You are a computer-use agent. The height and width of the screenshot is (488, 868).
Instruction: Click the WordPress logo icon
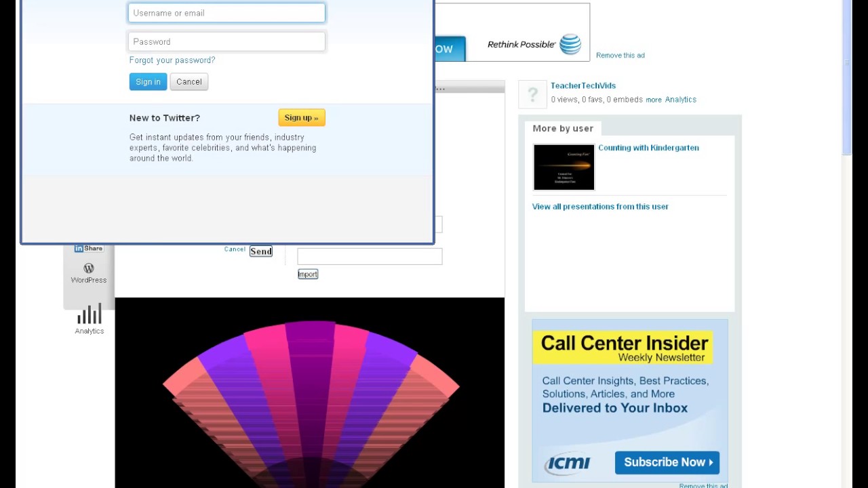click(89, 268)
